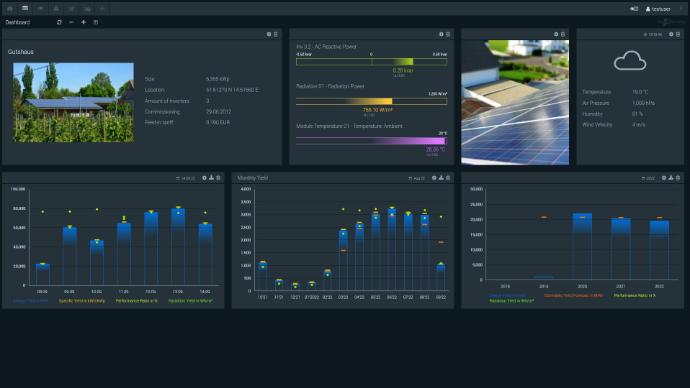Open the year selector on yearly chart
Image resolution: width=690 pixels, height=388 pixels.
coord(648,178)
